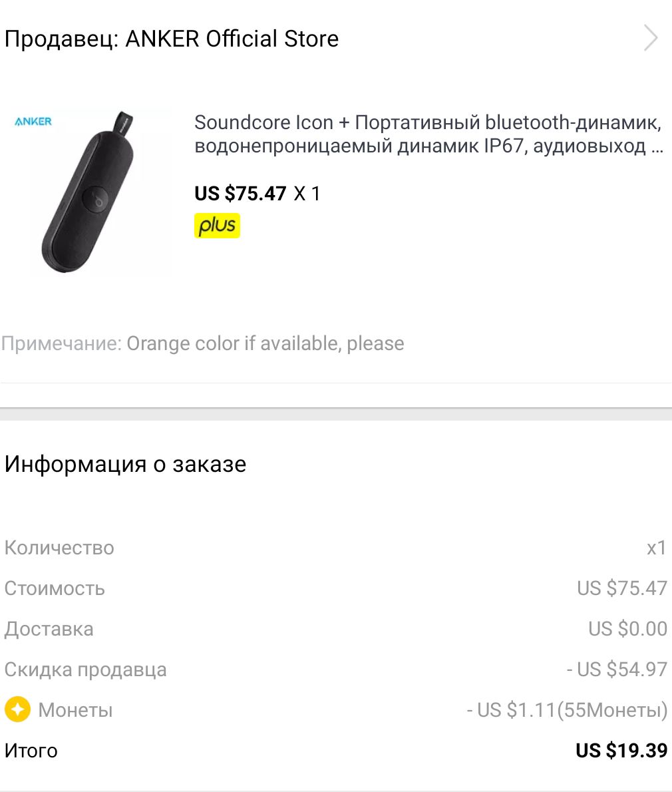This screenshot has height=792, width=672.
Task: Select the X 1 quantity label
Action: pos(307,194)
